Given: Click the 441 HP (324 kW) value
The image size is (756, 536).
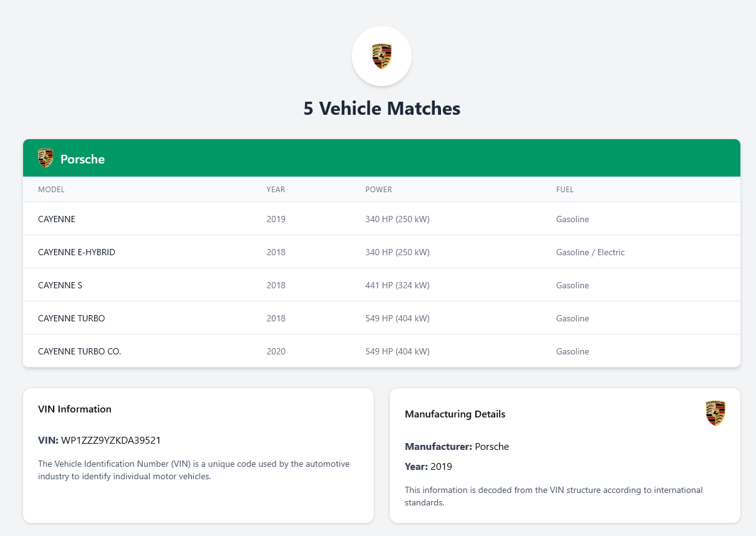Looking at the screenshot, I should click(x=397, y=285).
